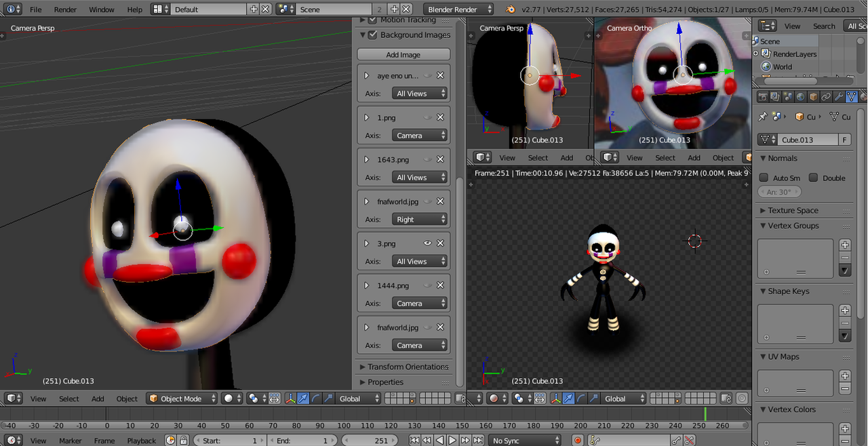868x446 pixels.
Task: Click timeline editor type clock icon
Action: [x=13, y=441]
